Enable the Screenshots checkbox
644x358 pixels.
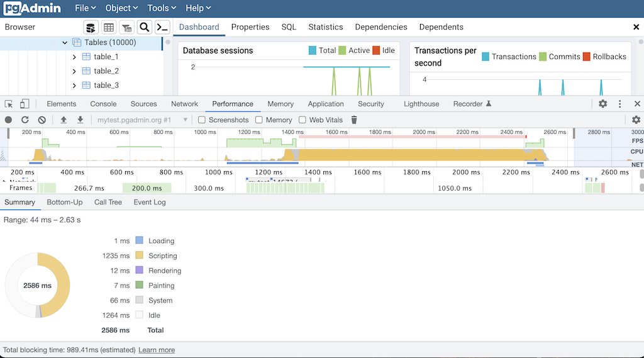(x=203, y=120)
